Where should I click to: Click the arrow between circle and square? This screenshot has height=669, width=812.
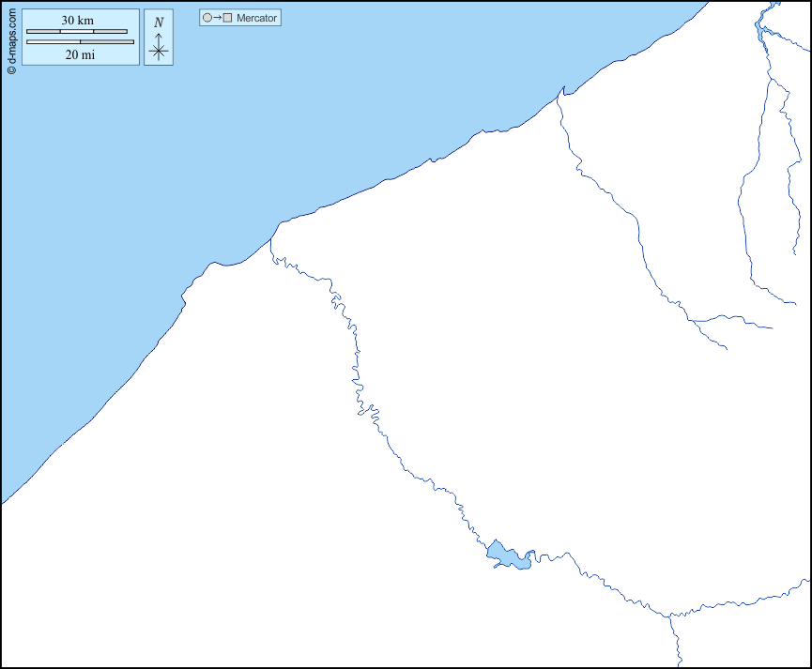pos(217,18)
